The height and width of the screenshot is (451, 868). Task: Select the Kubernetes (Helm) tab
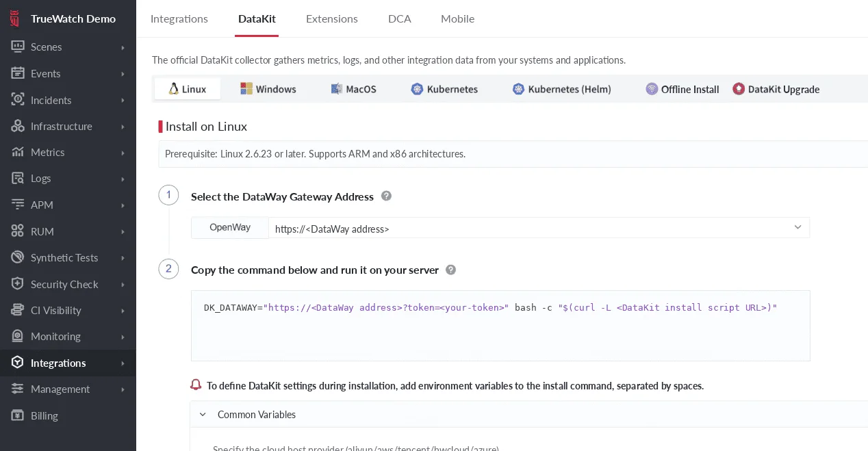pos(561,89)
